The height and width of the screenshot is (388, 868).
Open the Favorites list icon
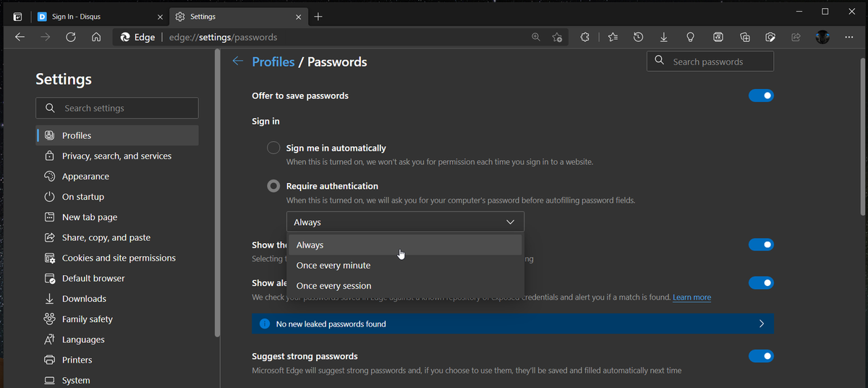point(613,37)
